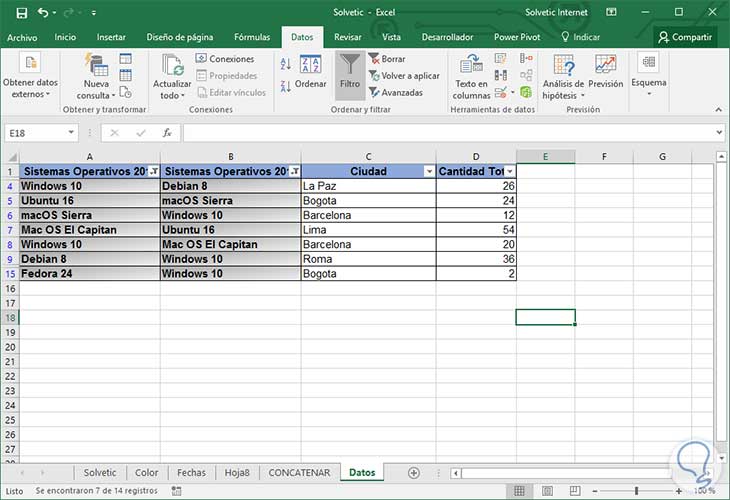Sort descending with the Z-A icon
The width and height of the screenshot is (730, 500).
tap(285, 86)
